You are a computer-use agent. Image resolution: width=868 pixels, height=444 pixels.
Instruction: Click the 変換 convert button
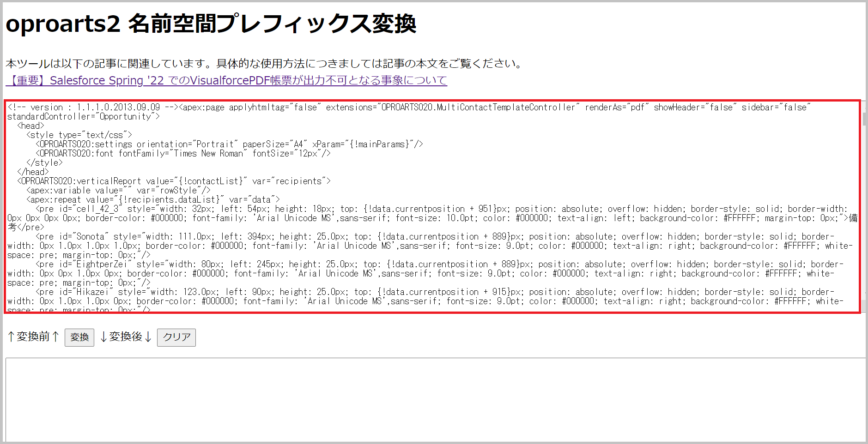pyautogui.click(x=79, y=337)
